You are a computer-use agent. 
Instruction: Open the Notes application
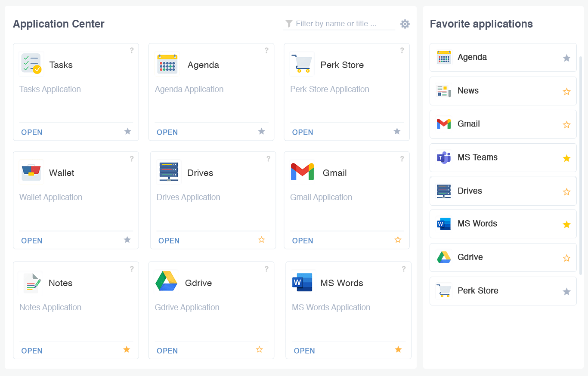pyautogui.click(x=32, y=351)
